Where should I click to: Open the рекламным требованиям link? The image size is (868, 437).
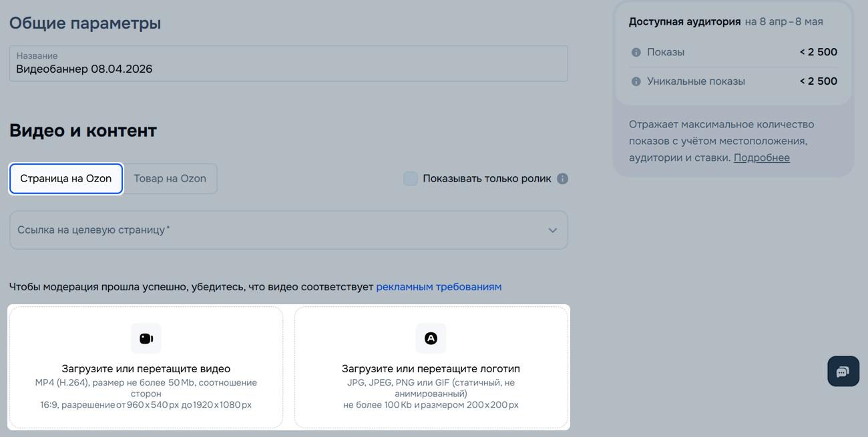[439, 287]
